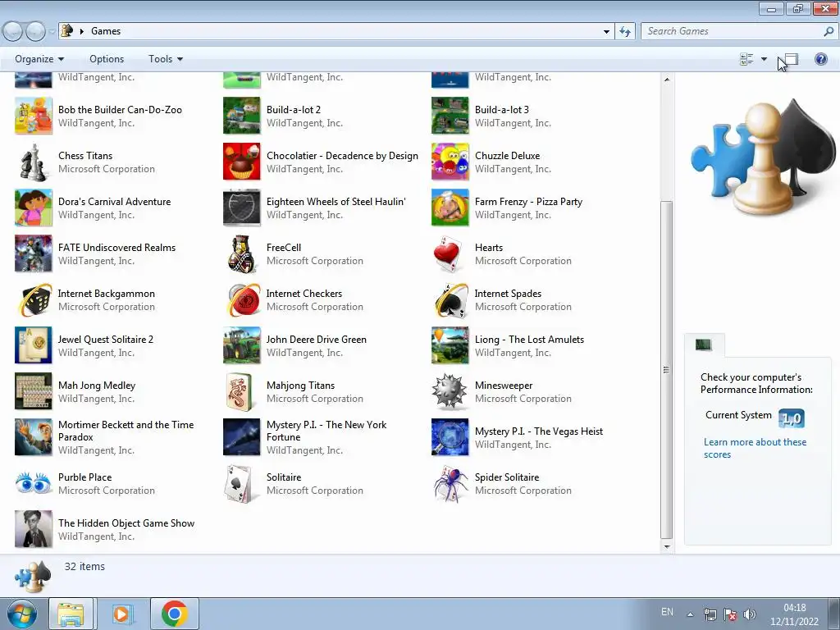Select the Jewel Quest Solitaire 2 icon

coord(33,346)
